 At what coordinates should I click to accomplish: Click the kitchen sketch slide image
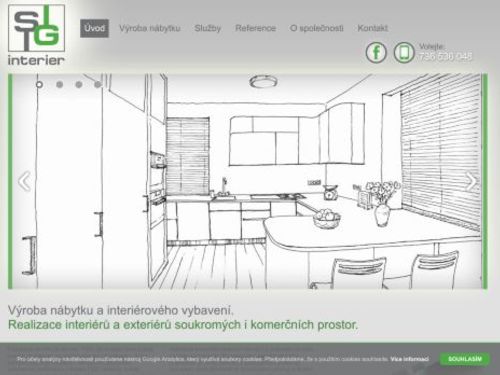(248, 181)
